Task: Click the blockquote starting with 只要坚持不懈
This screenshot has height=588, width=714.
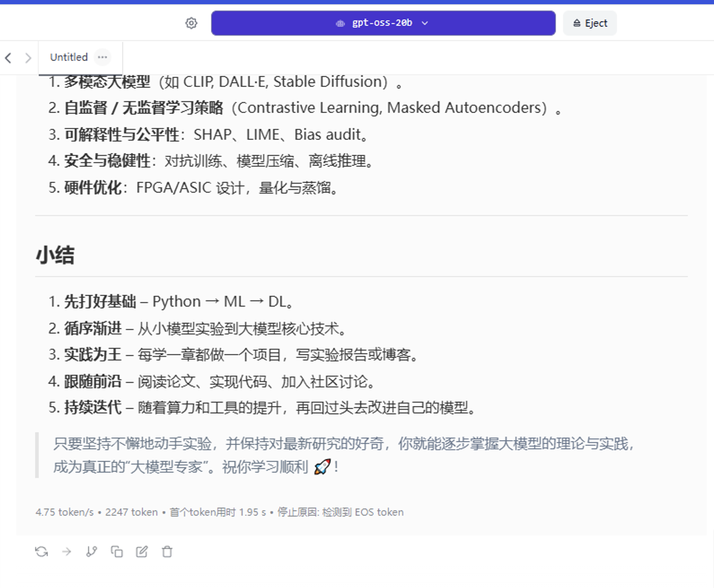Action: (344, 455)
